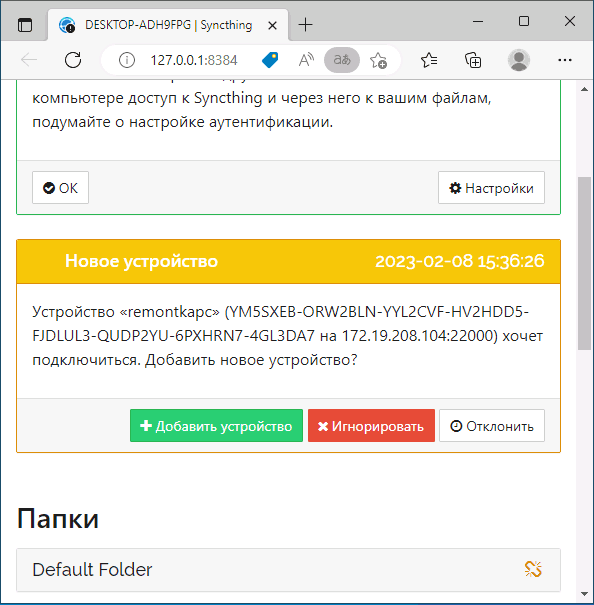Click the red Игнорировать button

(x=371, y=426)
